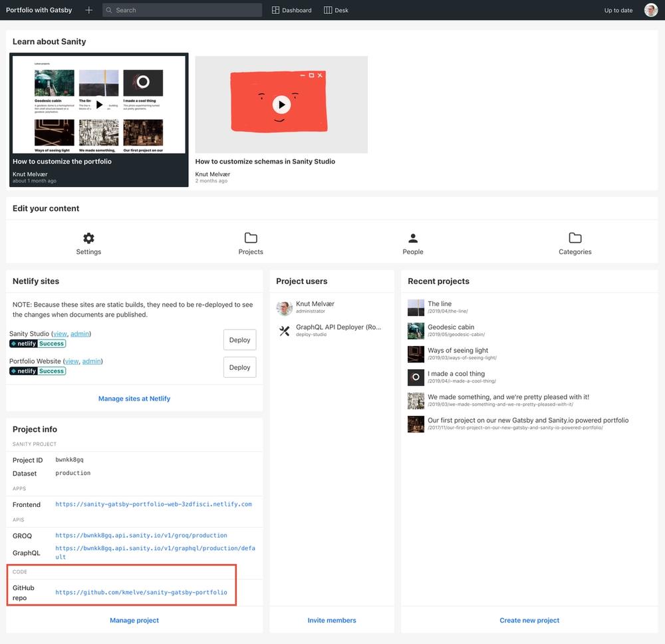This screenshot has height=644, width=665.
Task: Click 'I made a cool thing' thumbnail
Action: pos(416,377)
